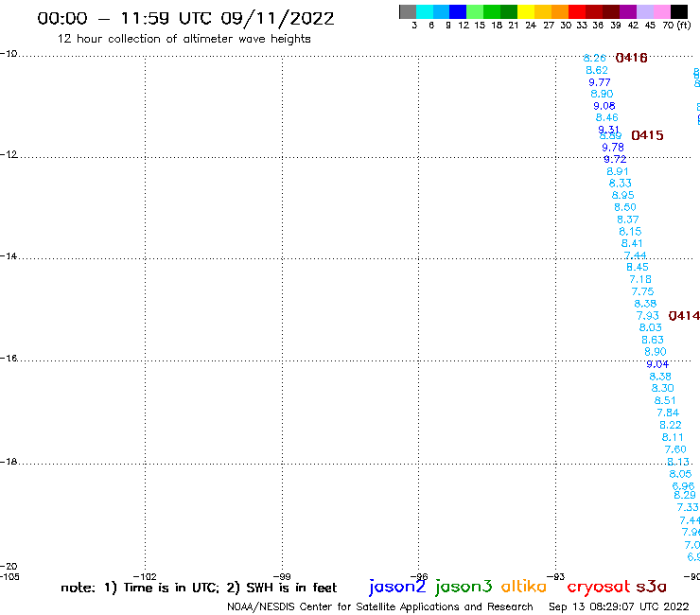700x615 pixels.
Task: Click the wave height value 8.33
Action: pos(621,184)
